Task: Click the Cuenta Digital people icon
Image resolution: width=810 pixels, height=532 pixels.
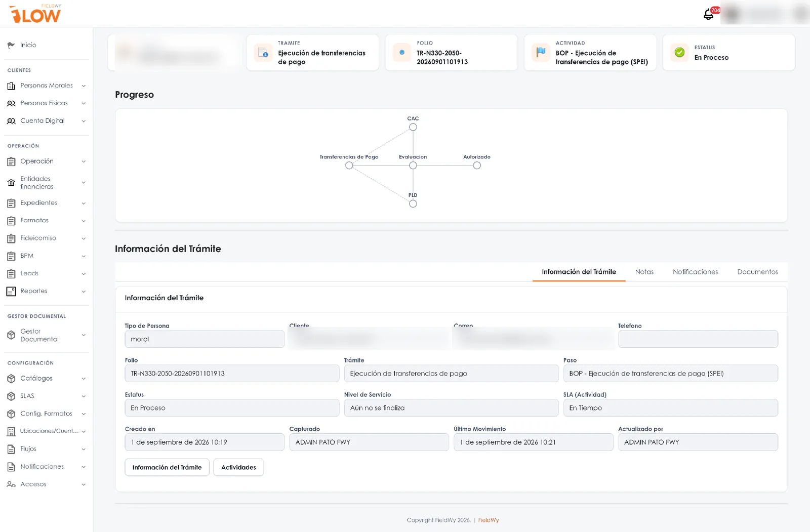Action: (x=11, y=121)
